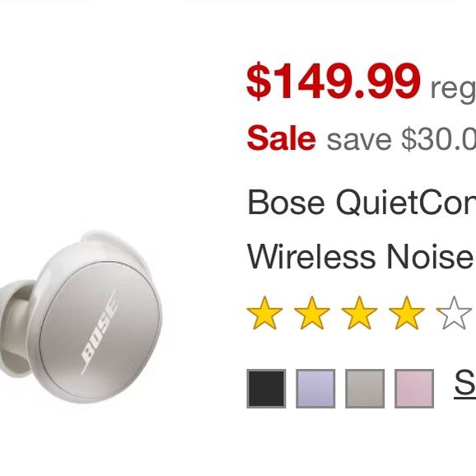This screenshot has width=476, height=476.
Task: Click the second gold rating star
Action: pyautogui.click(x=312, y=313)
